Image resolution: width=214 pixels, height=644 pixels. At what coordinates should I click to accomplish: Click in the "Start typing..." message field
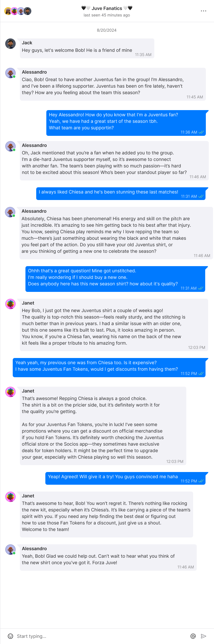click(101, 636)
